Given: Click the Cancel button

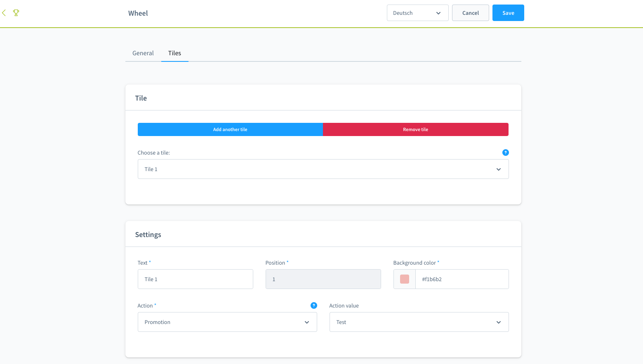Looking at the screenshot, I should point(470,13).
